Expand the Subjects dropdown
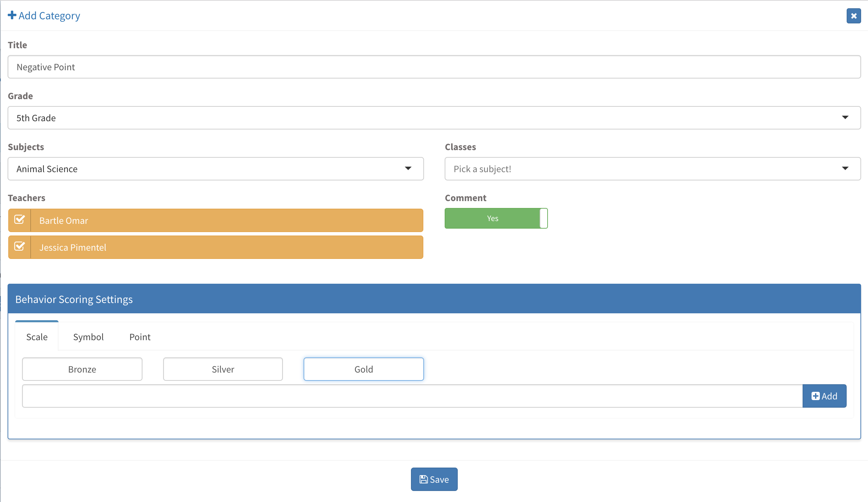The height and width of the screenshot is (502, 868). pos(215,169)
